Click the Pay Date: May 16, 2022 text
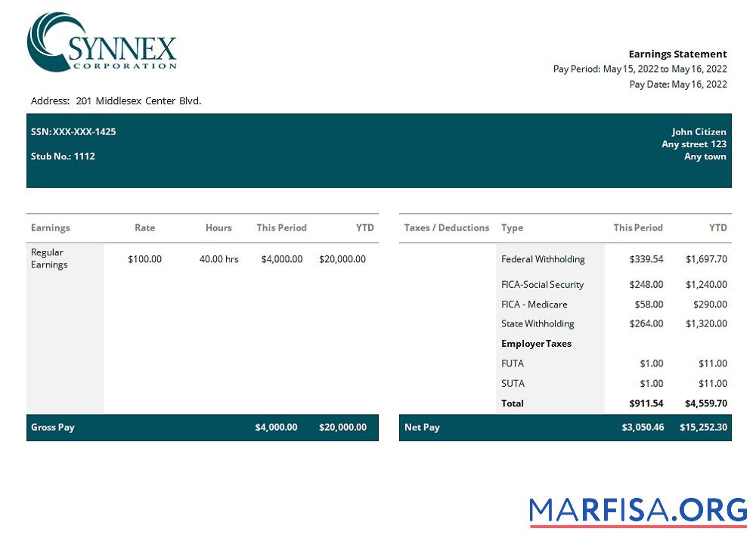The height and width of the screenshot is (544, 756). coord(678,84)
